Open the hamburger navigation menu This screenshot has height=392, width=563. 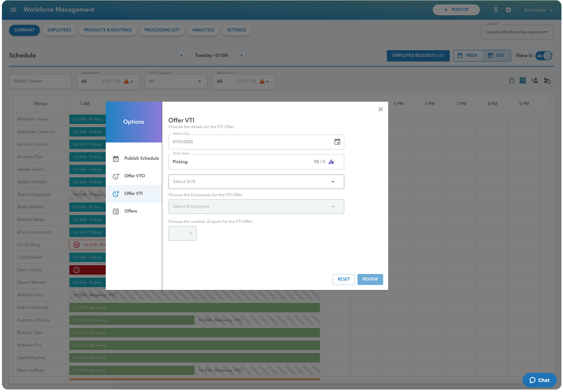pos(13,10)
